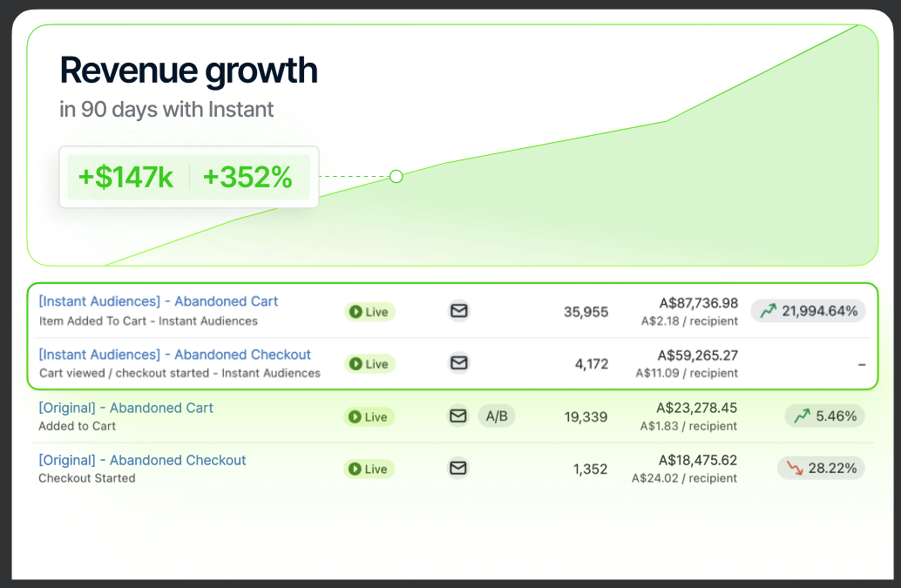Click the A$87,736.98 revenue value
901x588 pixels.
(699, 303)
